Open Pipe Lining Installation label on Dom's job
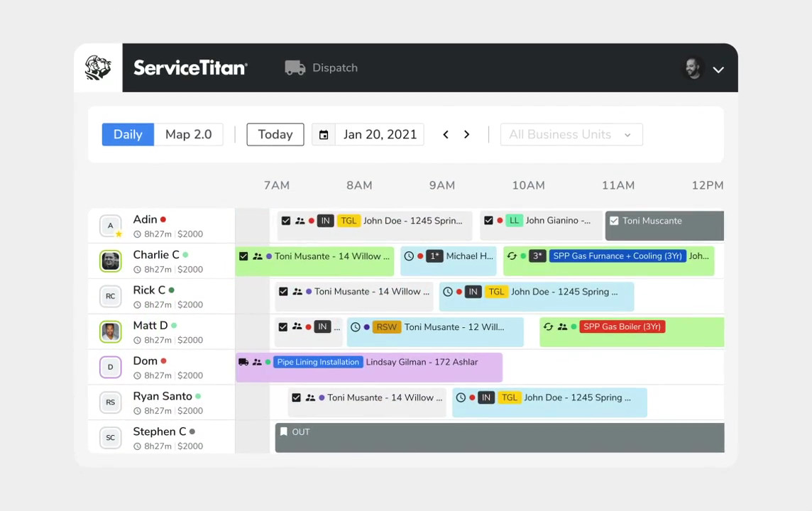This screenshot has height=511, width=812. point(318,362)
